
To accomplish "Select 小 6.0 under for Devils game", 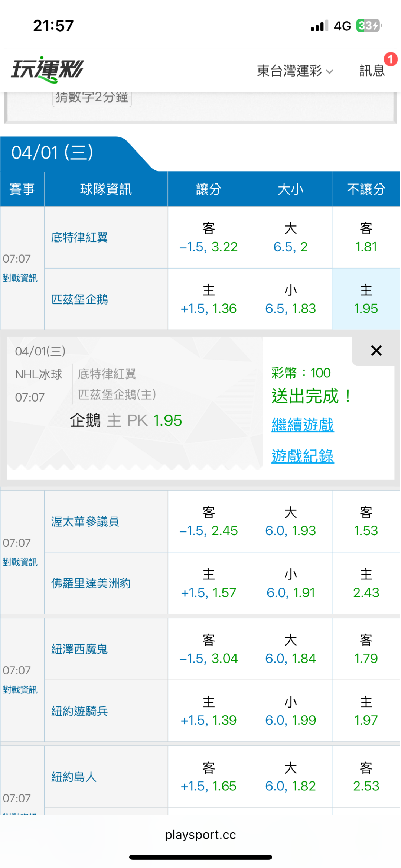I will [290, 711].
